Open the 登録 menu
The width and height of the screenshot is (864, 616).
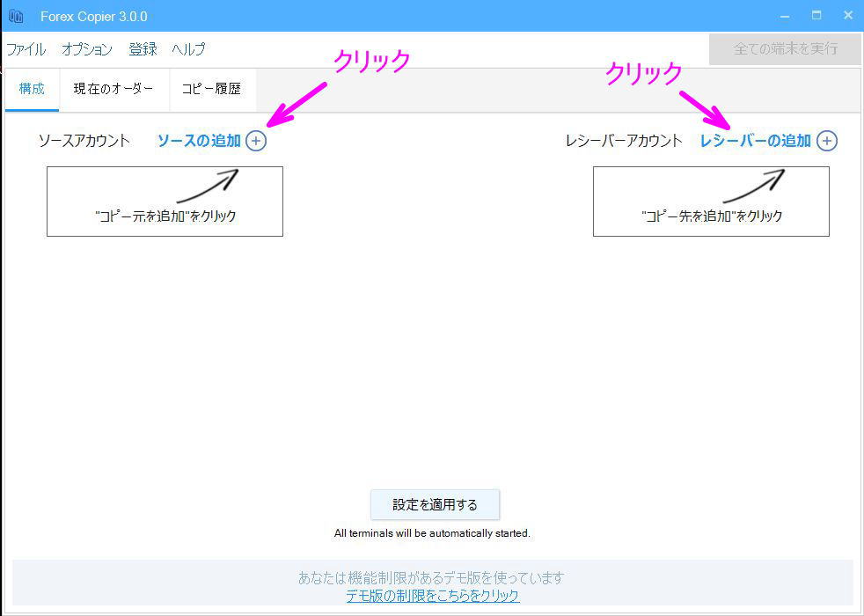(x=141, y=50)
